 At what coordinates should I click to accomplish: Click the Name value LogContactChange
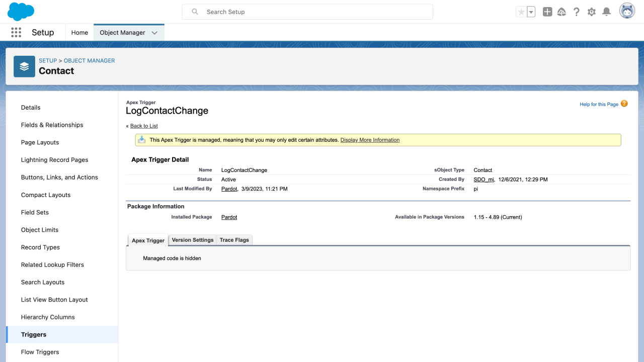click(244, 170)
